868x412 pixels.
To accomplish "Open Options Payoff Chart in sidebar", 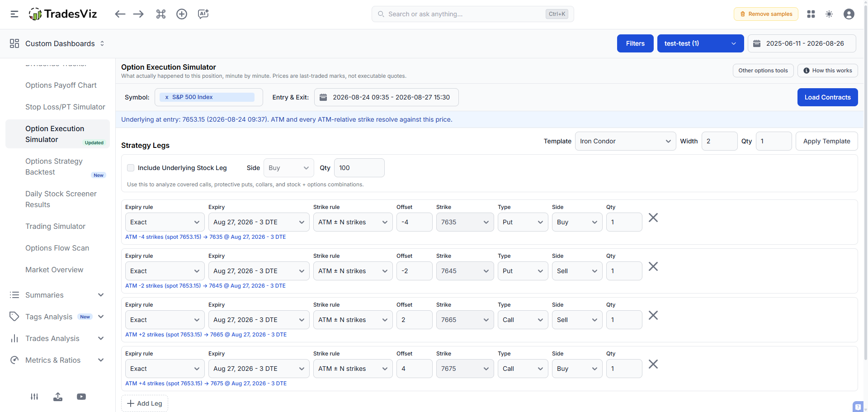I will (61, 85).
